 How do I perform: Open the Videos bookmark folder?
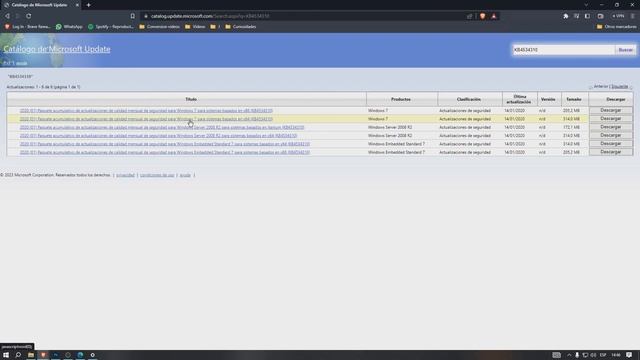[195, 27]
